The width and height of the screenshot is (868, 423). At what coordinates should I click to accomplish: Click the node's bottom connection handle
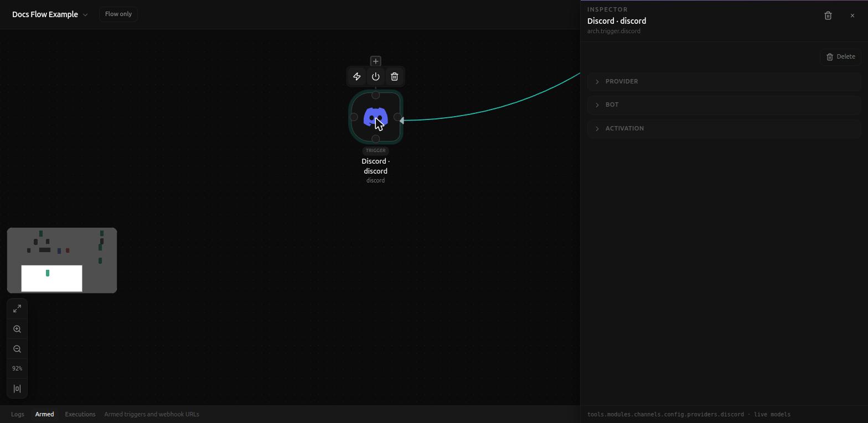click(x=376, y=139)
